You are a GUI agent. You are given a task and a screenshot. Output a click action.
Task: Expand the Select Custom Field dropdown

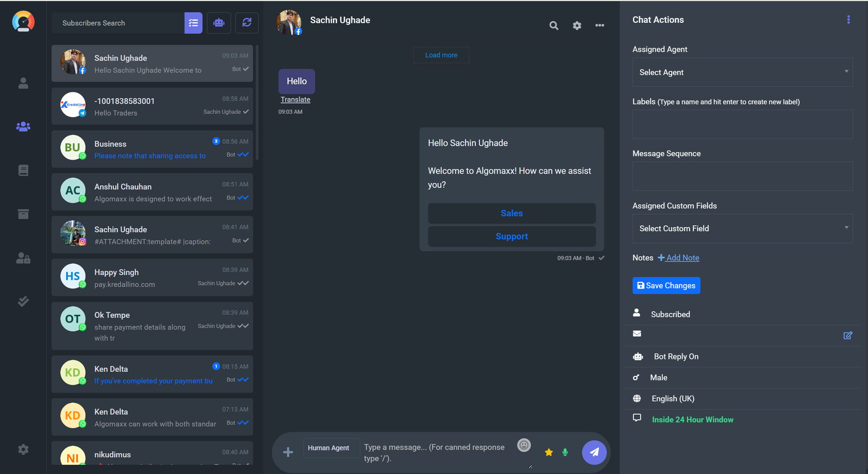pyautogui.click(x=743, y=229)
